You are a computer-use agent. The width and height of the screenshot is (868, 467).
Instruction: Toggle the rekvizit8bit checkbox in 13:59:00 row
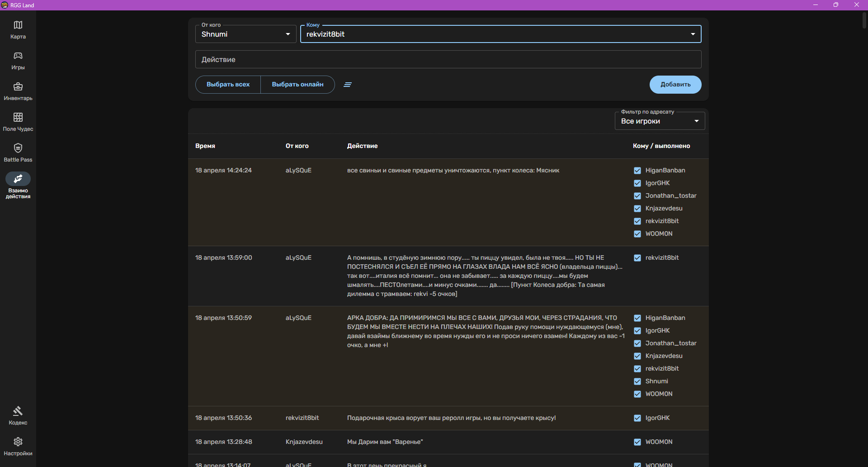637,258
